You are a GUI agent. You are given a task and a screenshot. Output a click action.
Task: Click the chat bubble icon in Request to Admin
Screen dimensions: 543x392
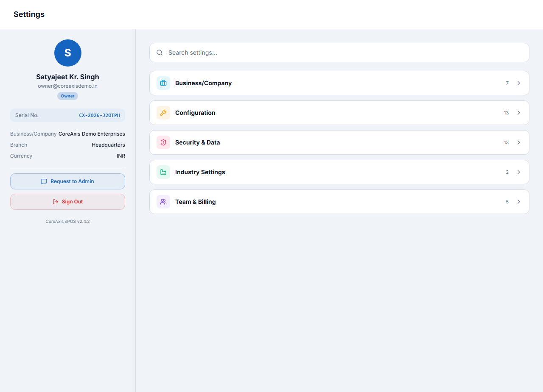44,181
